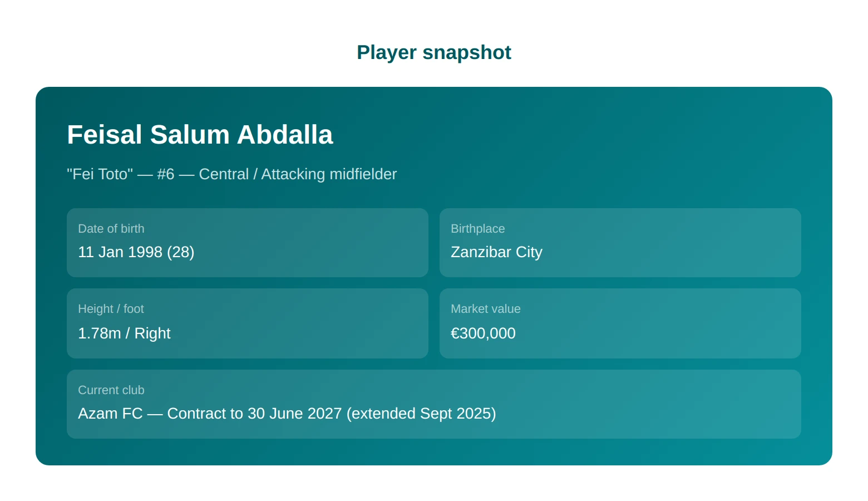
Task: Click Attacking midfielder position text
Action: click(x=329, y=174)
